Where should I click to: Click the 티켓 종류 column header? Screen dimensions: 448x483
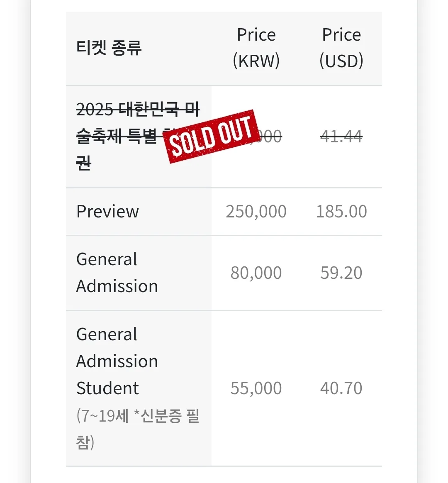[x=109, y=48]
